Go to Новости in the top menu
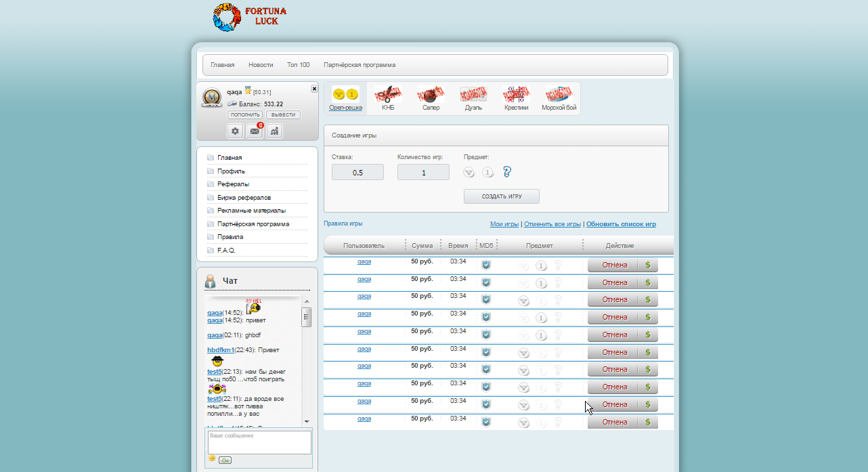The height and width of the screenshot is (472, 868). (x=261, y=65)
